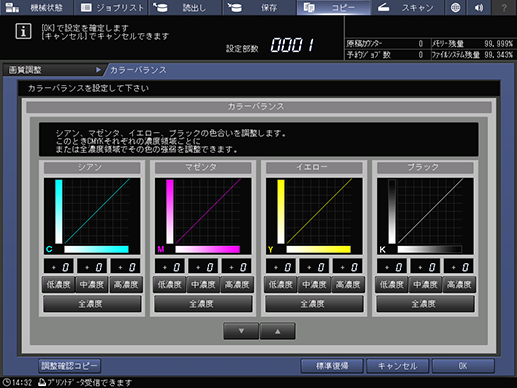This screenshot has height=388, width=517.
Task: Click the black horizontal gradient bar
Action: click(x=429, y=249)
